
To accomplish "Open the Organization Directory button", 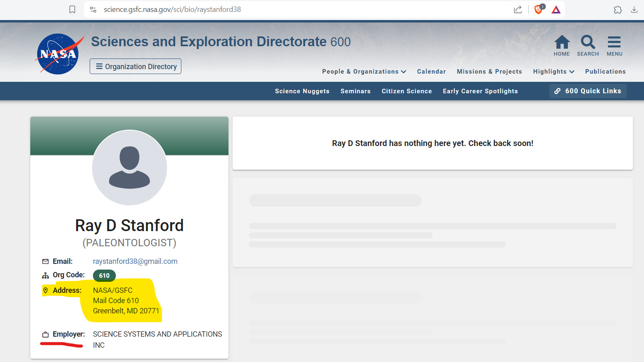I will (136, 66).
